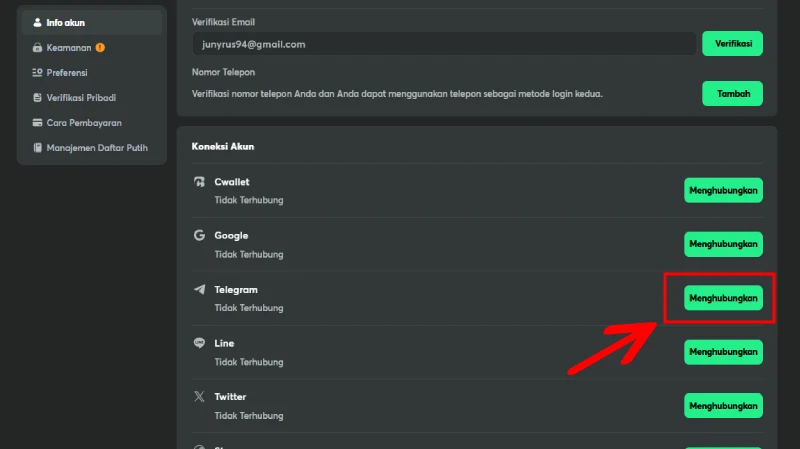The width and height of the screenshot is (800, 449).
Task: Click Tidak Terhubung status under Cwallet
Action: click(x=249, y=200)
